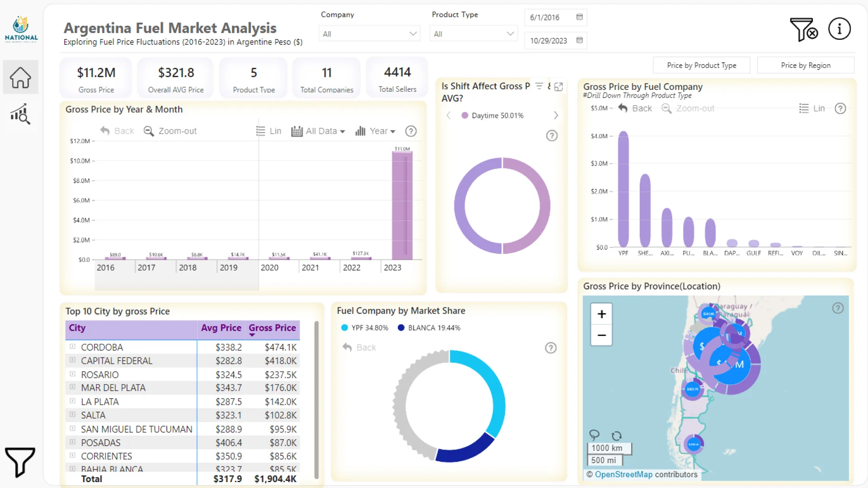Expand POSADAS row

(72, 442)
